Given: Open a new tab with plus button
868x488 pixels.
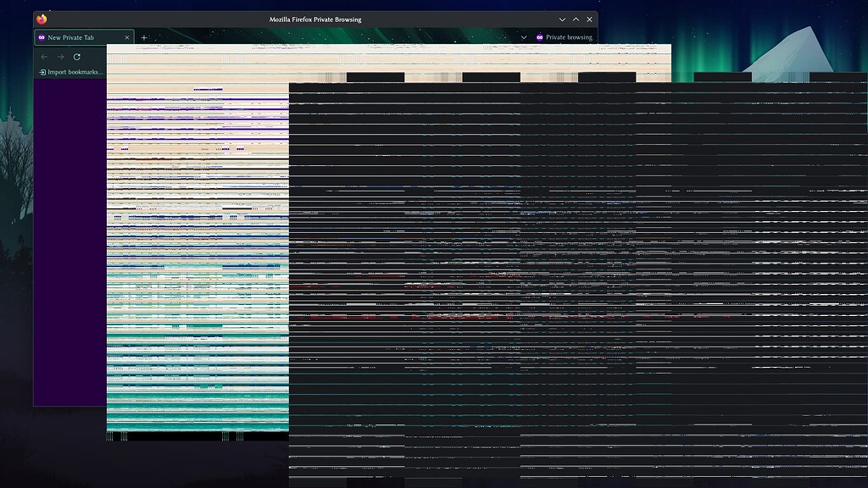Looking at the screenshot, I should pos(144,37).
